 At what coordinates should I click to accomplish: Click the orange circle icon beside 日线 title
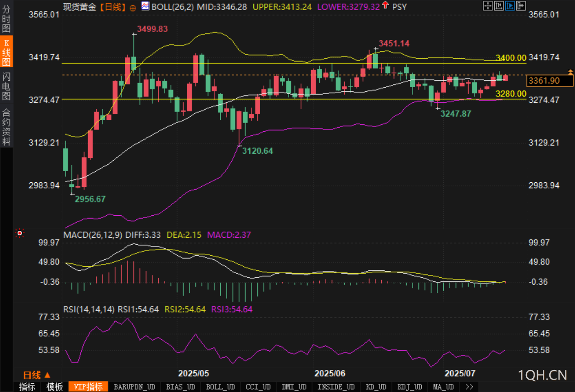point(133,7)
